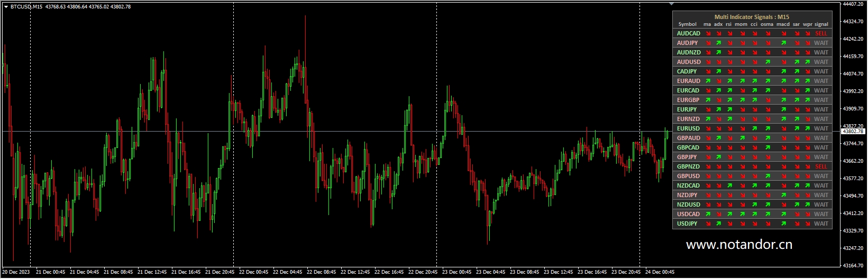Click the NZDJPY macd up arrow
The width and height of the screenshot is (868, 279).
[783, 195]
